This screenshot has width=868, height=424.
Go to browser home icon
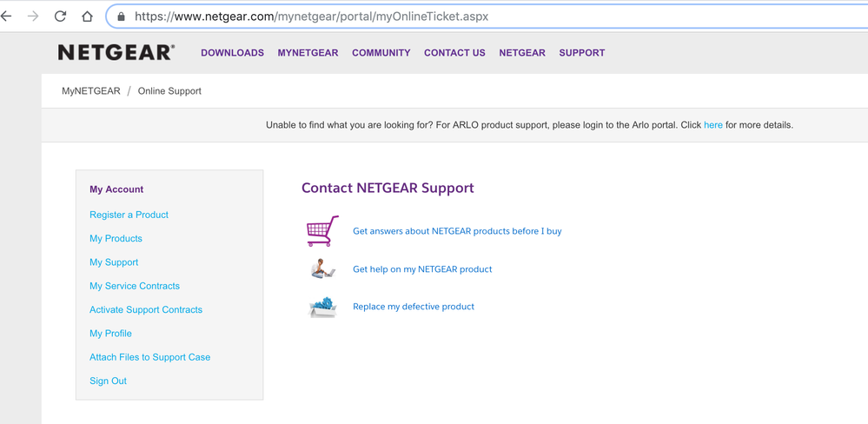pyautogui.click(x=87, y=17)
